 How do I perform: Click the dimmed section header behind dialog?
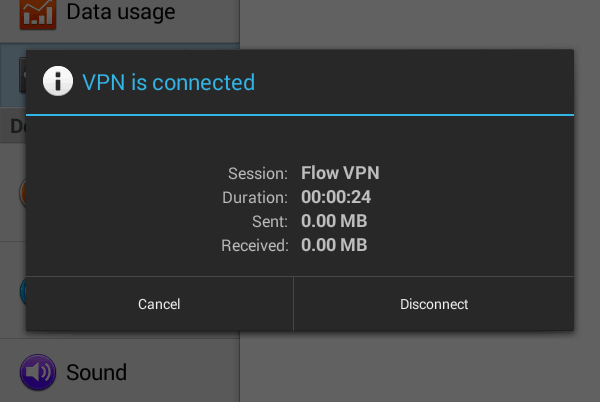(x=15, y=127)
